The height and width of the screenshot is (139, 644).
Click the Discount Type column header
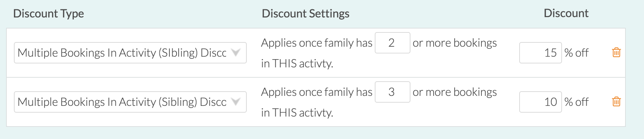point(48,14)
